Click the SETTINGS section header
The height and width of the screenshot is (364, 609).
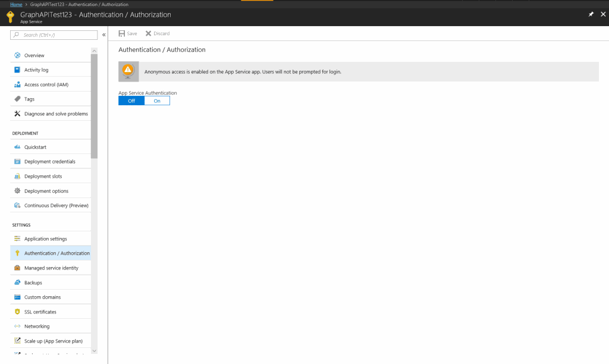tap(21, 225)
